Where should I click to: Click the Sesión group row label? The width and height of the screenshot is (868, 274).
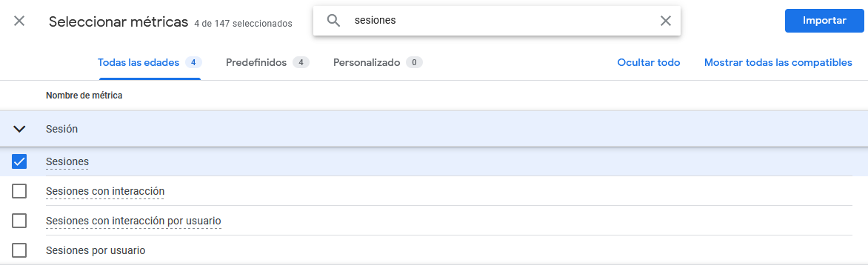[x=62, y=129]
